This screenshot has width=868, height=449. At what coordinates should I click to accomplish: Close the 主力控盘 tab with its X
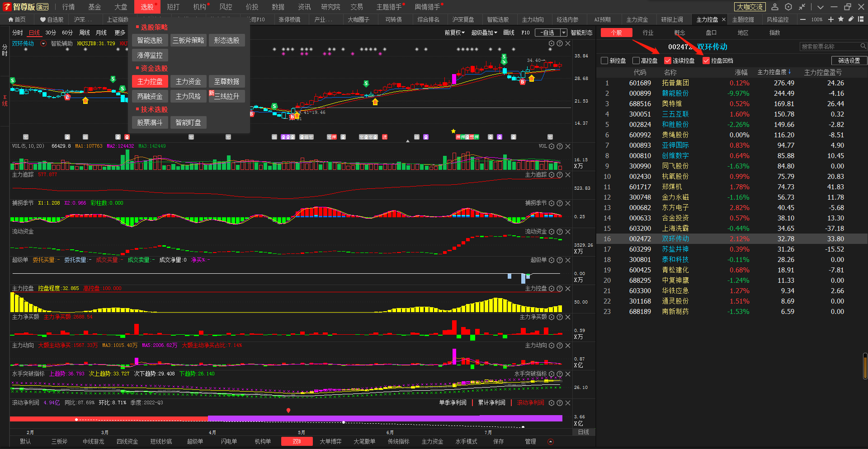(724, 19)
